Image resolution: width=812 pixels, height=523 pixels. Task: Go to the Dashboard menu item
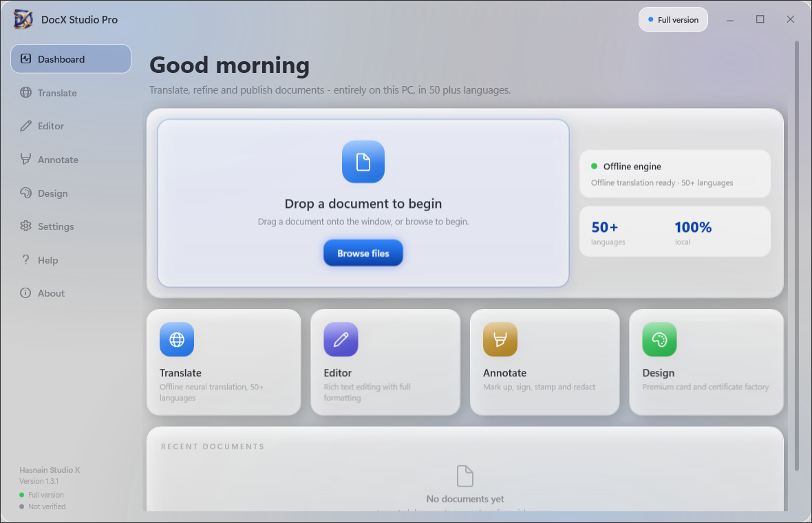(x=71, y=59)
